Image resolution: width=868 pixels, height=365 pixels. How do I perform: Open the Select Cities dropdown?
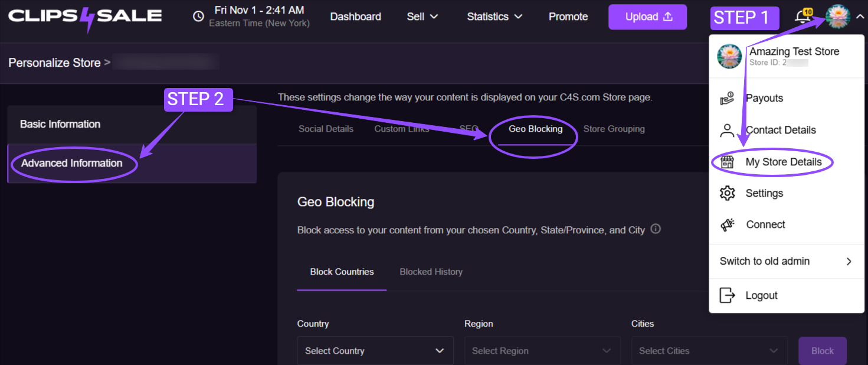coord(709,351)
